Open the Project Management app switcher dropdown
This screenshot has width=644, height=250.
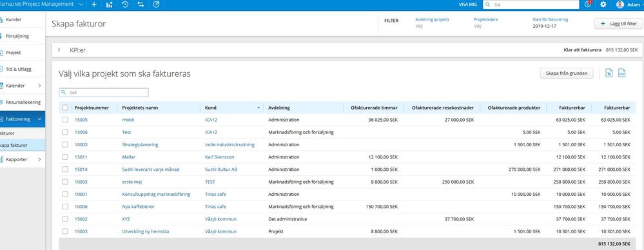point(81,5)
